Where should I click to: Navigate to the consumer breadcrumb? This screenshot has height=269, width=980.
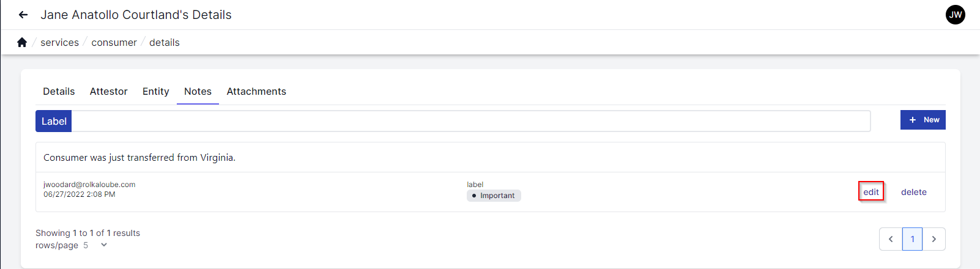[x=114, y=42]
